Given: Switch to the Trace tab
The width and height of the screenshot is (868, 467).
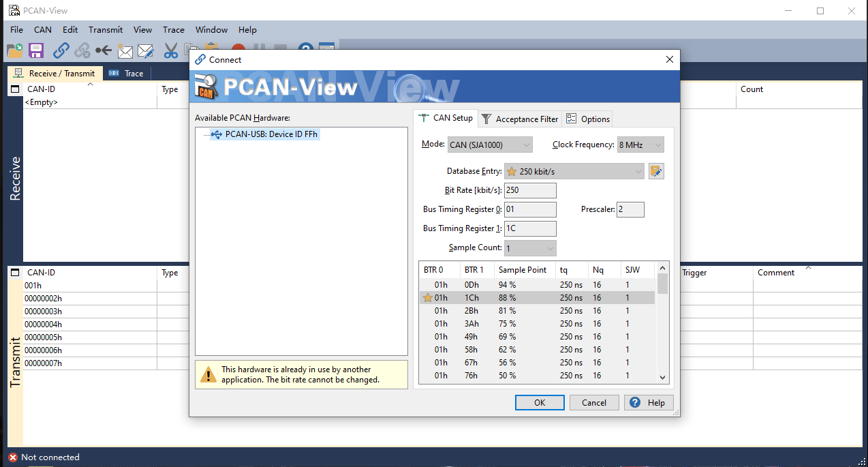Looking at the screenshot, I should [127, 74].
